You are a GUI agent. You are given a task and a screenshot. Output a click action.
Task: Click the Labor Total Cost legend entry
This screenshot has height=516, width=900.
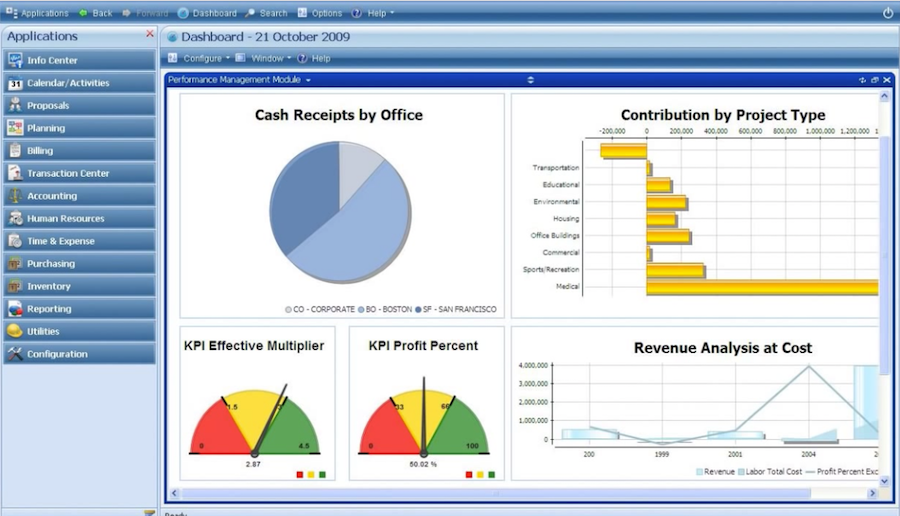pyautogui.click(x=770, y=472)
